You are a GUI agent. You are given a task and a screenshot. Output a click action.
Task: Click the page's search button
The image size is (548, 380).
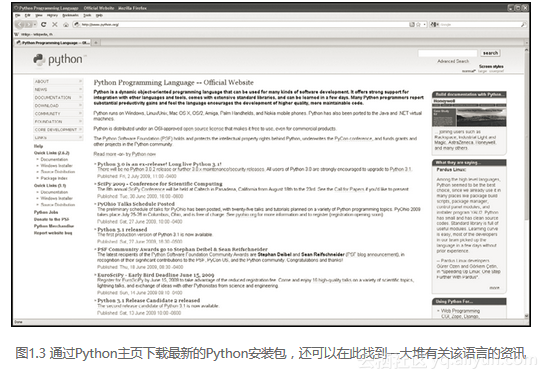490,53
